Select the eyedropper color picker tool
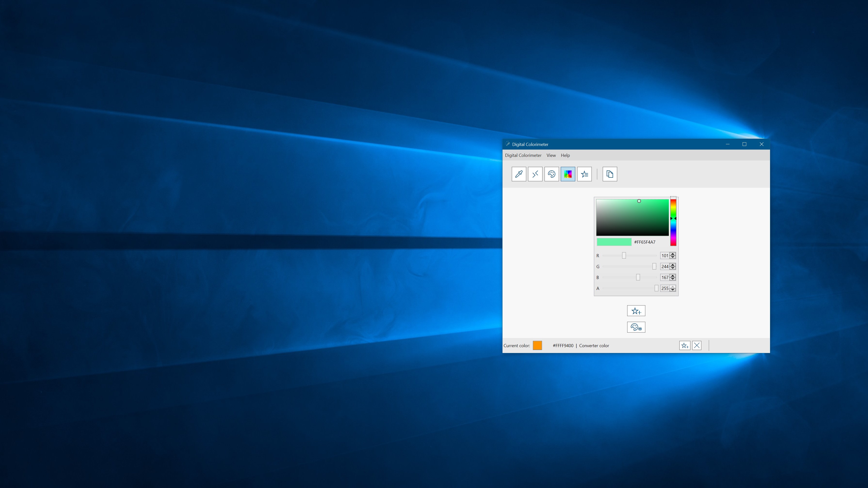This screenshot has width=868, height=488. (519, 174)
